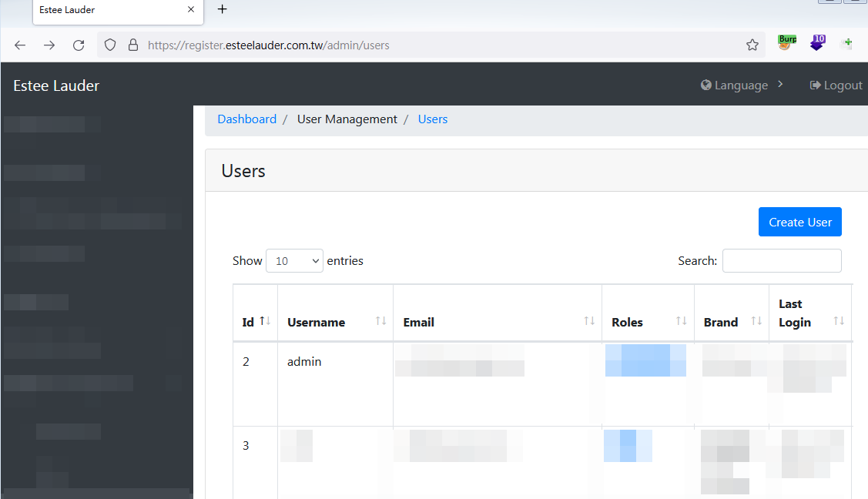Screen dimensions: 868x499
Task: Click the Users panel heading
Action: point(243,171)
